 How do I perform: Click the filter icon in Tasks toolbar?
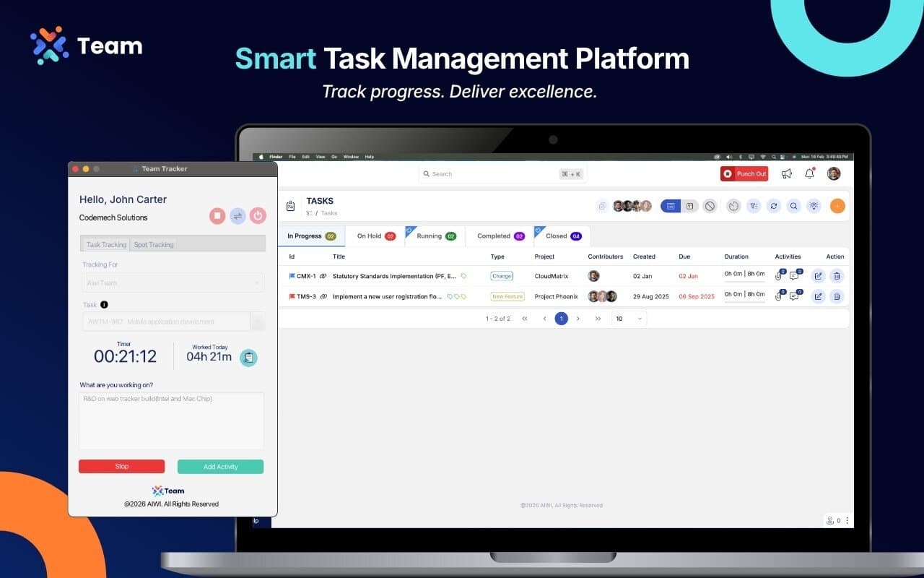754,206
